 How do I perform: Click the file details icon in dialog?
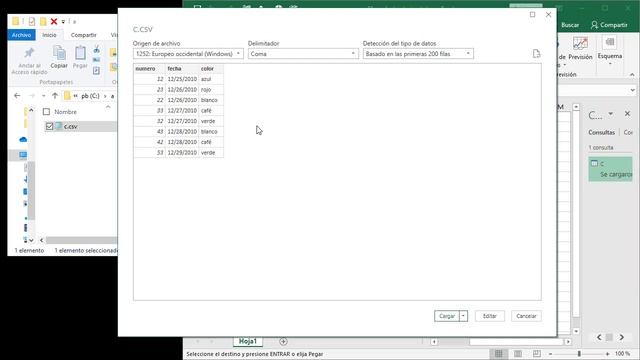tap(536, 54)
